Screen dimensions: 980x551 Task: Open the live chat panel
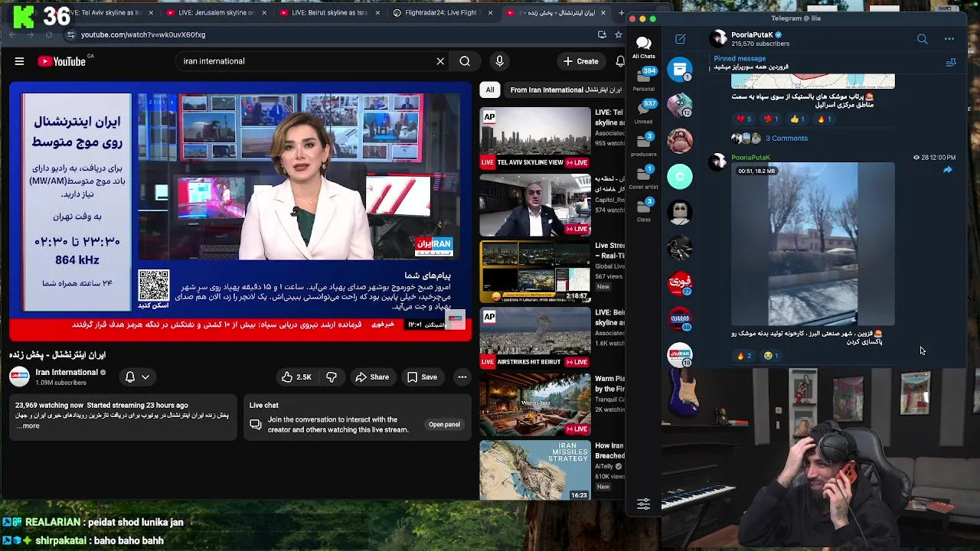click(444, 425)
